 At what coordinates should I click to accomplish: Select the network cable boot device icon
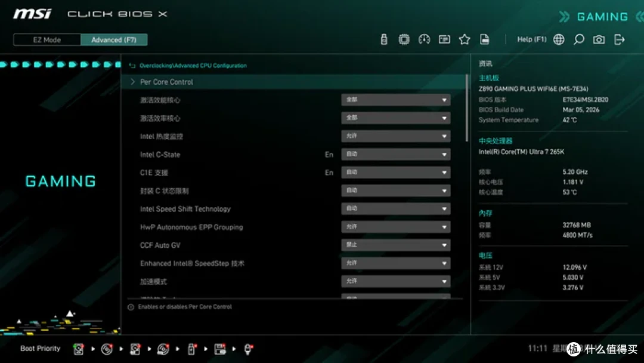point(248,349)
